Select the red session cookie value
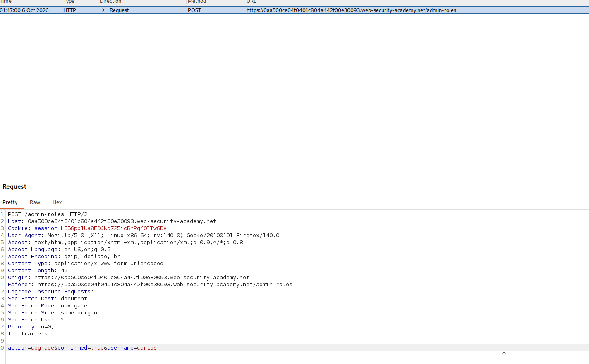The height and width of the screenshot is (364, 589). coord(114,228)
